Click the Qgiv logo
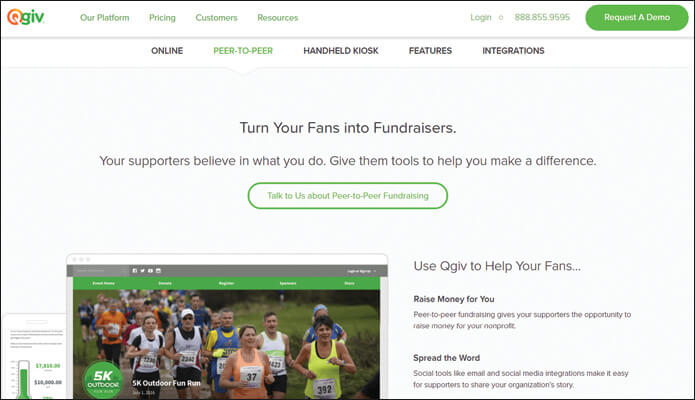Viewport: 695px width, 400px height. (26, 17)
